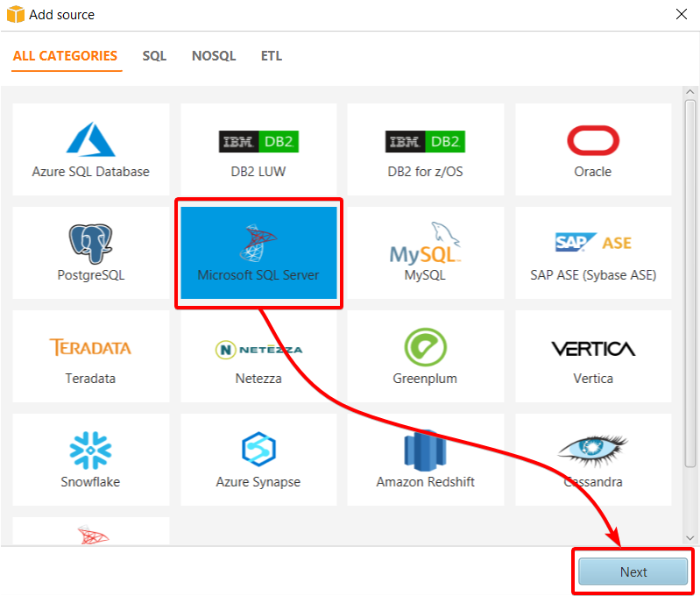700x596 pixels.
Task: Switch to the NOSQL tab
Action: [214, 56]
